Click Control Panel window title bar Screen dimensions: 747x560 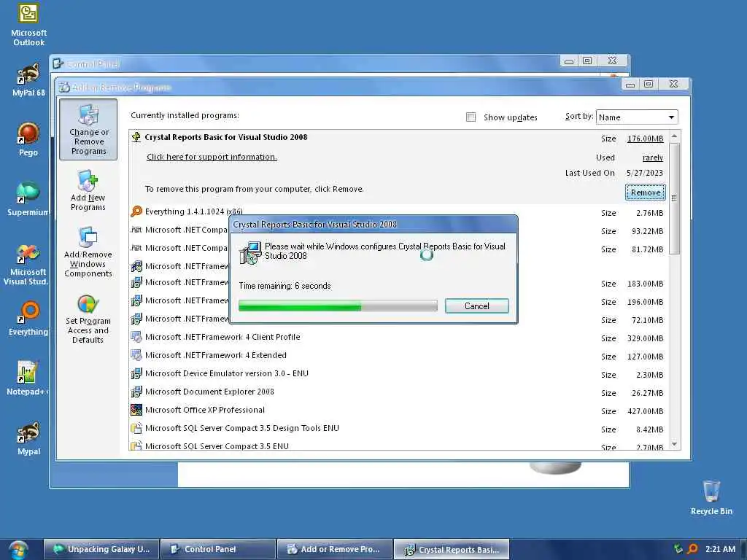pyautogui.click(x=305, y=63)
